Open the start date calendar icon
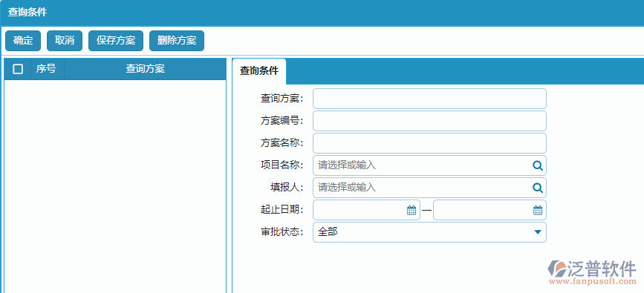The width and height of the screenshot is (644, 293). (x=412, y=210)
